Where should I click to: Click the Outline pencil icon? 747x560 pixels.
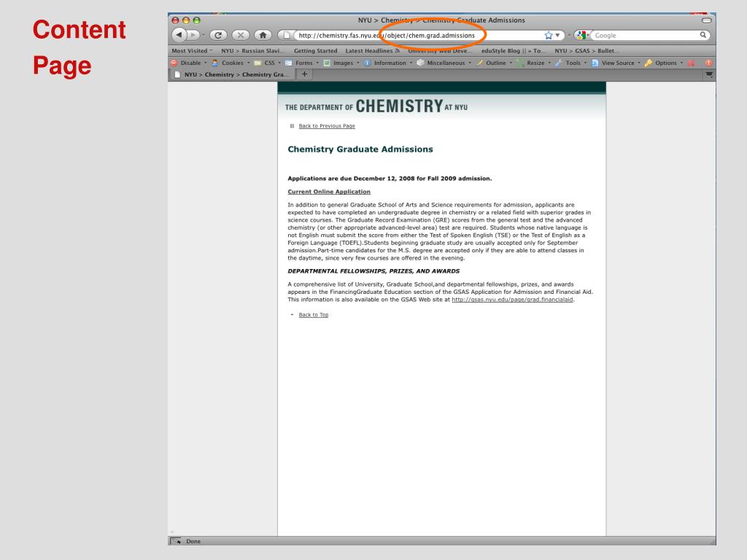pyautogui.click(x=480, y=63)
